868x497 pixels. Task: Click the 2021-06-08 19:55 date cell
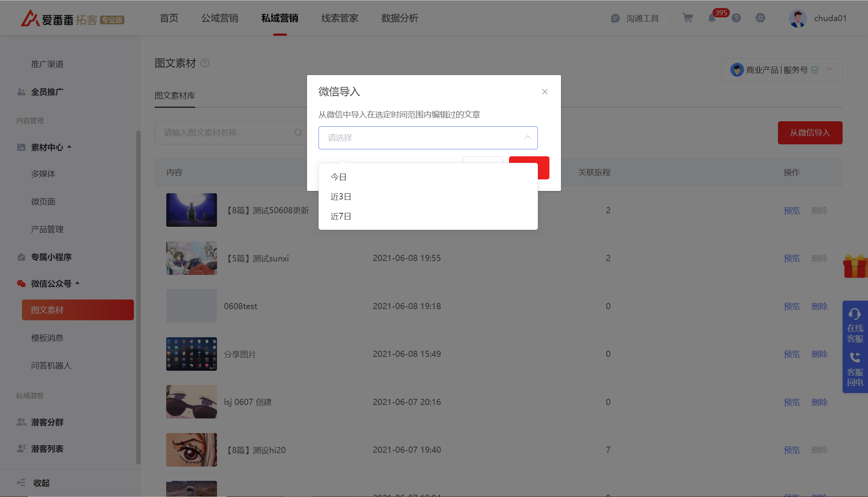tap(407, 258)
